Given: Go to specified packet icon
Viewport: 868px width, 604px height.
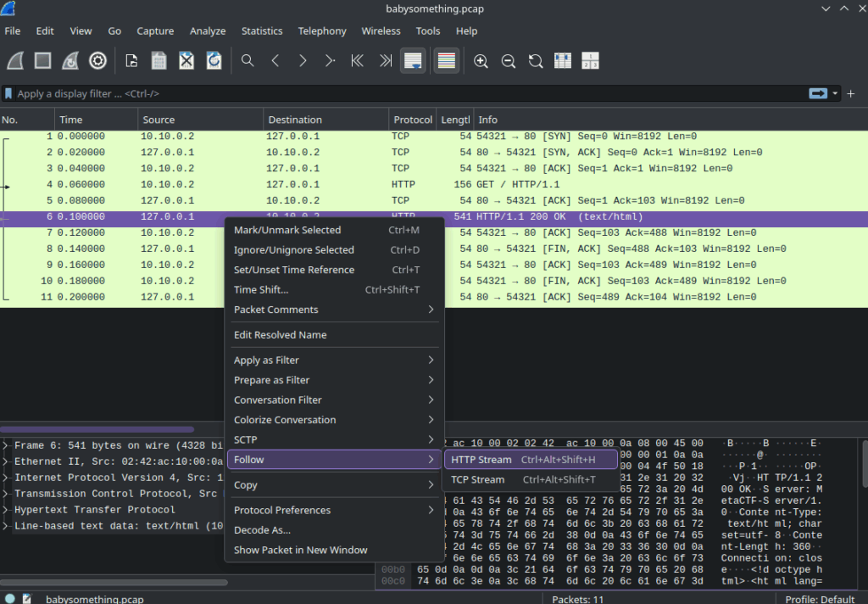Looking at the screenshot, I should coord(330,60).
